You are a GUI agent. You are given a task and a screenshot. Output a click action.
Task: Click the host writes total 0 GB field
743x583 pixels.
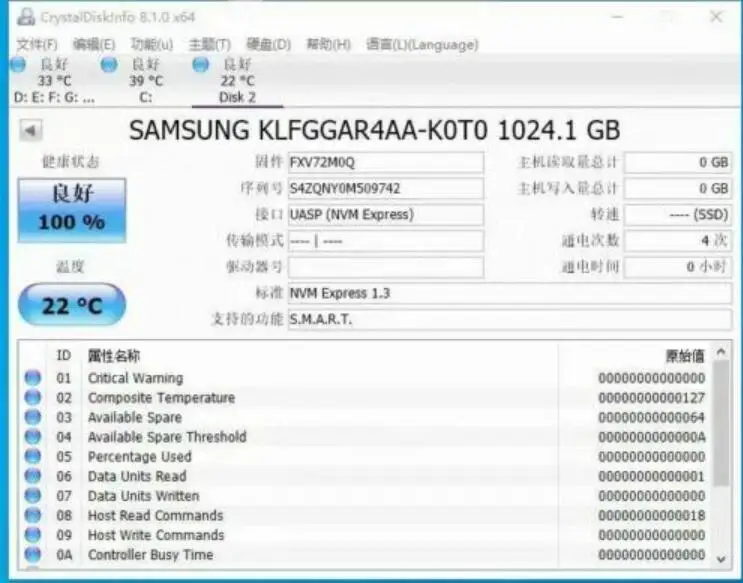pyautogui.click(x=678, y=189)
